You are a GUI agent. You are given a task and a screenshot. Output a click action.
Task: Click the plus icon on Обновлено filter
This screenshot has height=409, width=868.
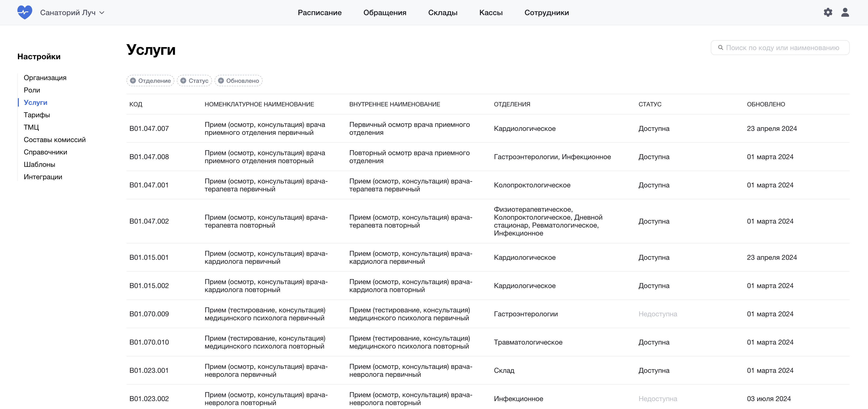[x=221, y=81]
